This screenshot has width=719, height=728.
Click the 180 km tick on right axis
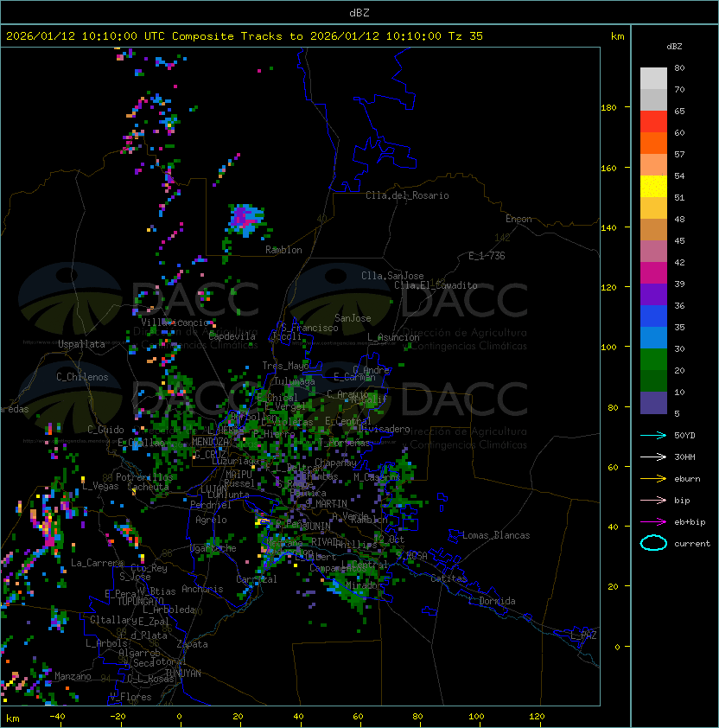tap(608, 108)
